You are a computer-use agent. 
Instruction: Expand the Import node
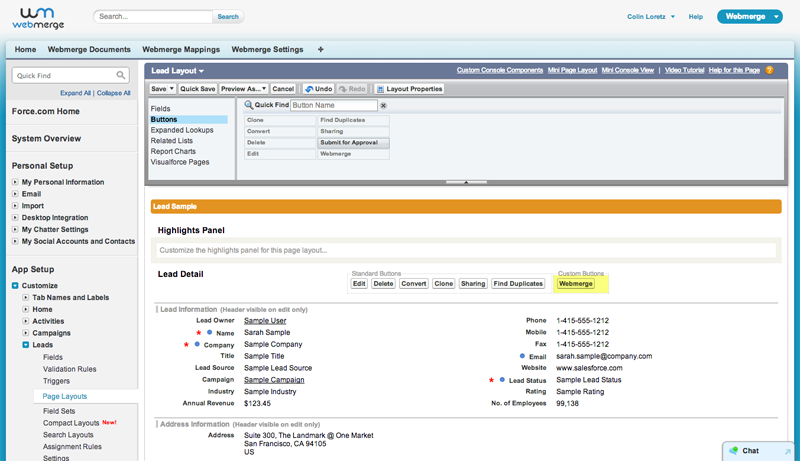(15, 206)
